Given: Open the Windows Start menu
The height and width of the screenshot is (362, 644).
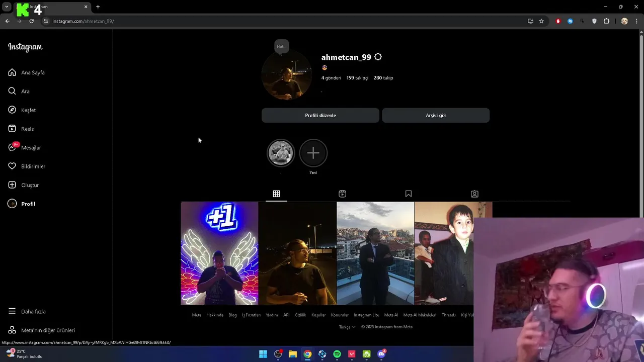Looking at the screenshot, I should 263,354.
